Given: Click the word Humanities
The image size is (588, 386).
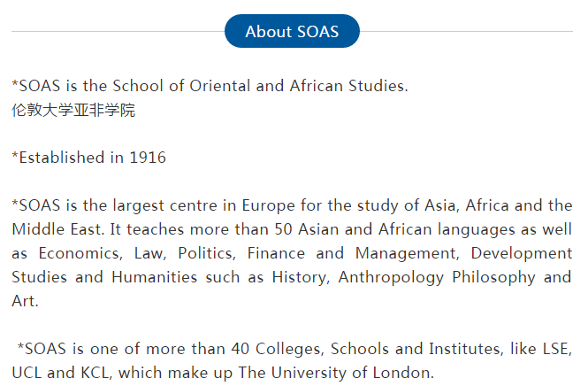Looking at the screenshot, I should coord(154,277).
